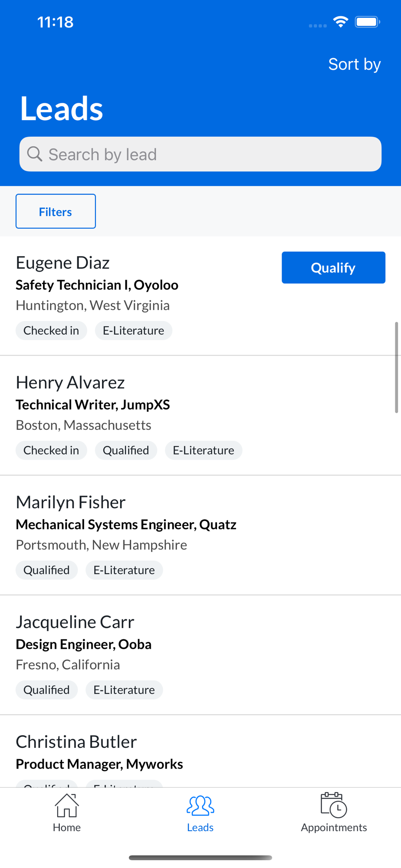
Task: Tap the Leads people icon
Action: (x=200, y=806)
